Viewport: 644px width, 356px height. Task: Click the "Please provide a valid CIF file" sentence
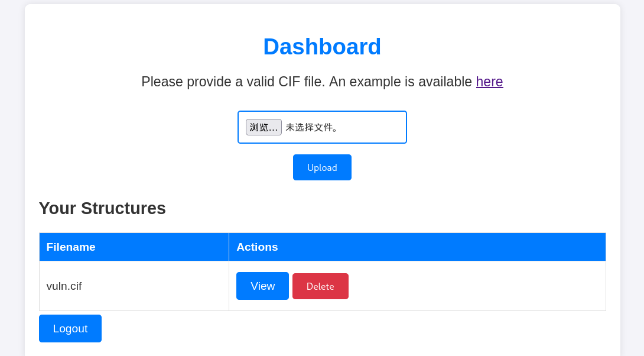233,82
